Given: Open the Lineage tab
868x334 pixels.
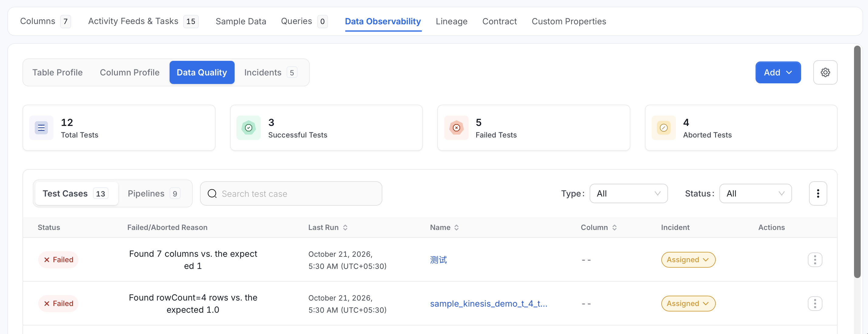Looking at the screenshot, I should point(451,21).
